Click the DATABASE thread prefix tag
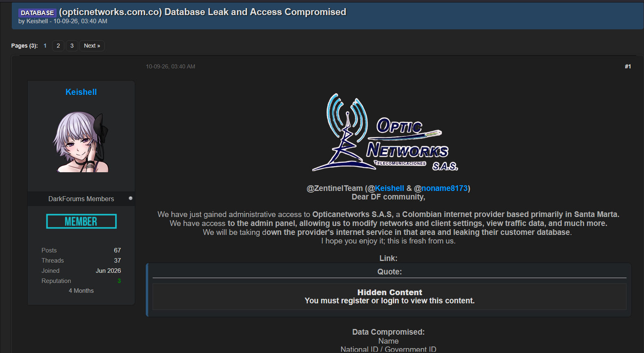644x353 pixels. click(37, 13)
